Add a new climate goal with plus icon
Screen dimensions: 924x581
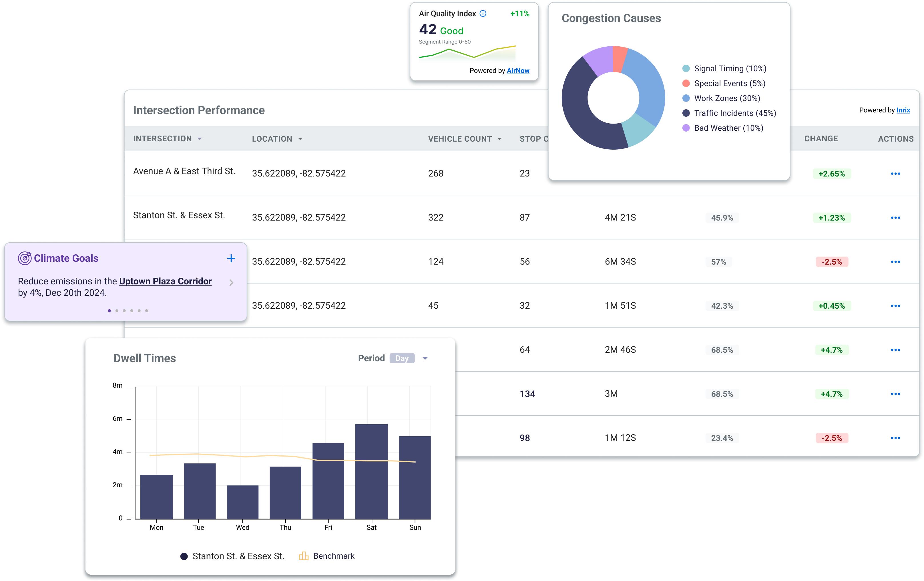tap(231, 258)
